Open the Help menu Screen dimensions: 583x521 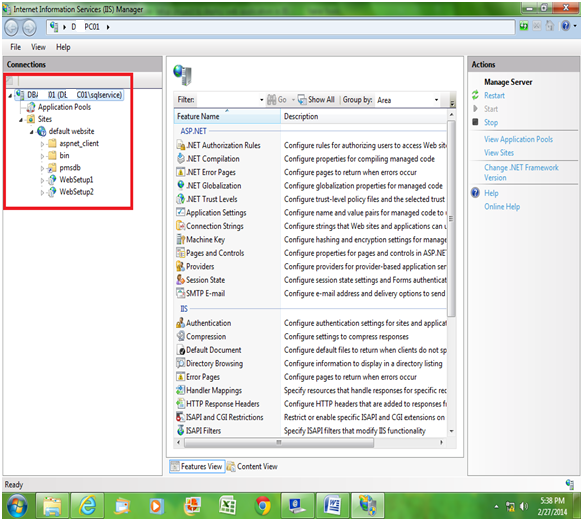pos(63,47)
